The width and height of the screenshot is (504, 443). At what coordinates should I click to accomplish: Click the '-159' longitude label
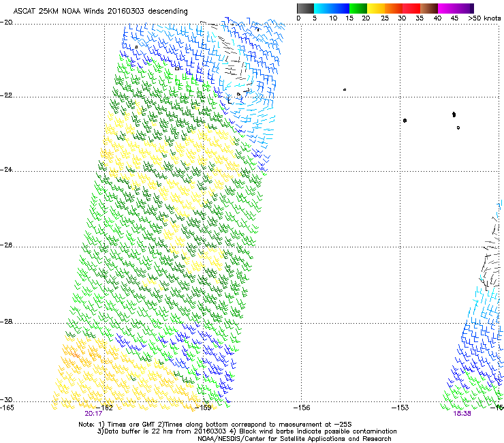(x=203, y=408)
